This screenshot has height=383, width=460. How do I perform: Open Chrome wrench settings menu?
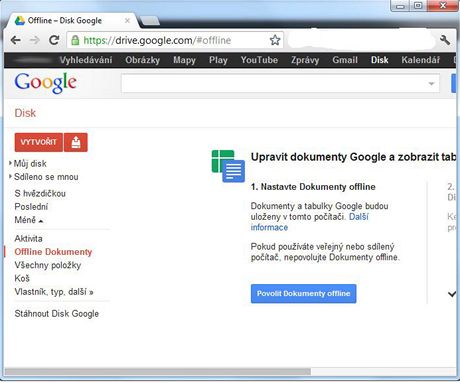(x=445, y=40)
